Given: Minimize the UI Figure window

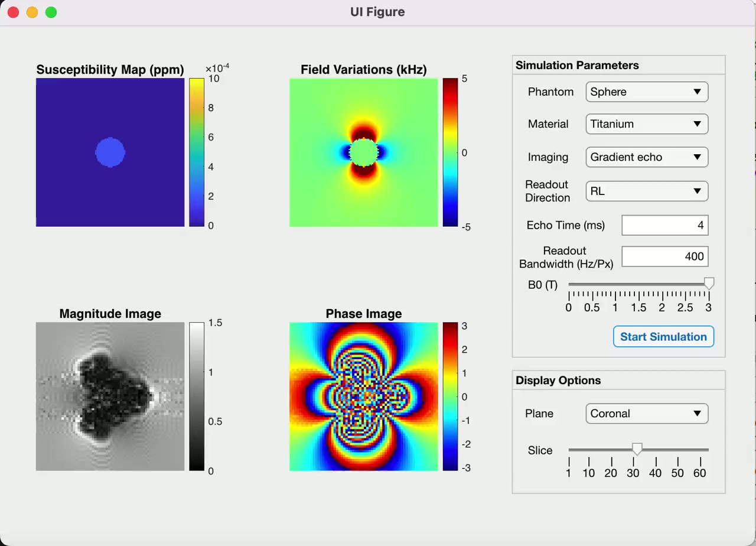Looking at the screenshot, I should point(32,12).
